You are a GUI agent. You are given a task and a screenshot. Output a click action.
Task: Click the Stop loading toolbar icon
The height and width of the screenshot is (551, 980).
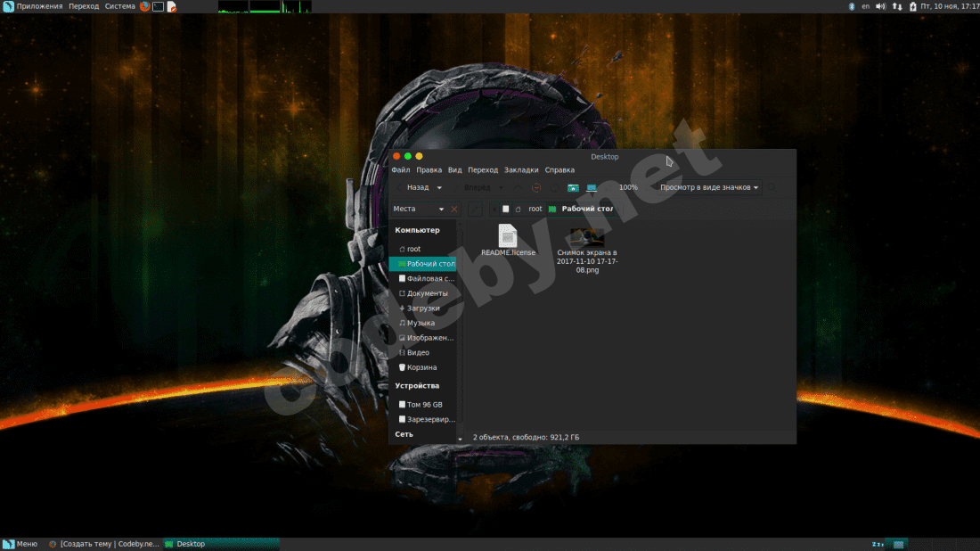click(x=536, y=187)
